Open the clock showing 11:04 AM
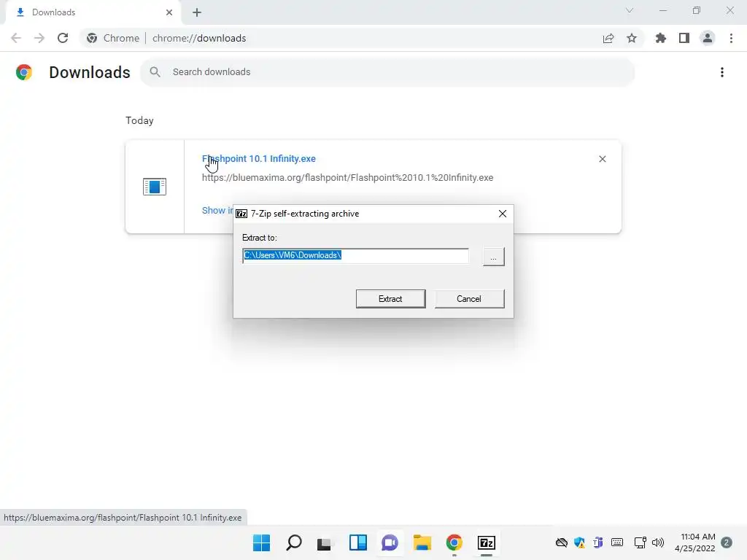The image size is (747, 560). coord(695,542)
